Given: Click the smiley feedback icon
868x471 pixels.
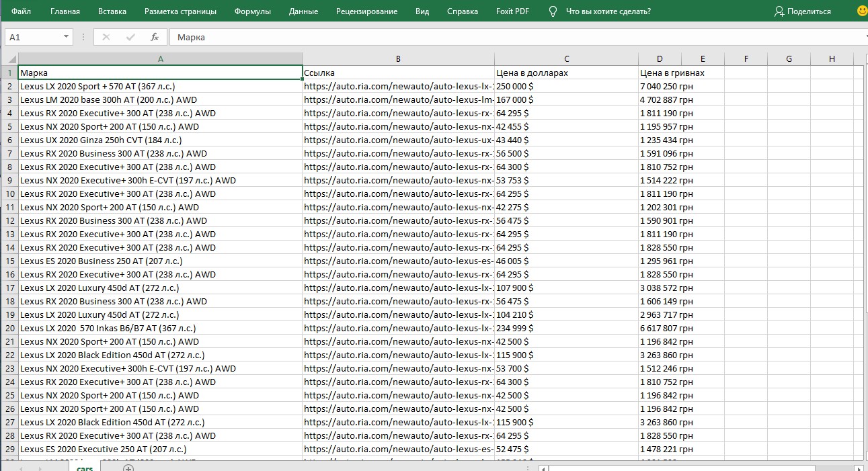Looking at the screenshot, I should coord(861,11).
